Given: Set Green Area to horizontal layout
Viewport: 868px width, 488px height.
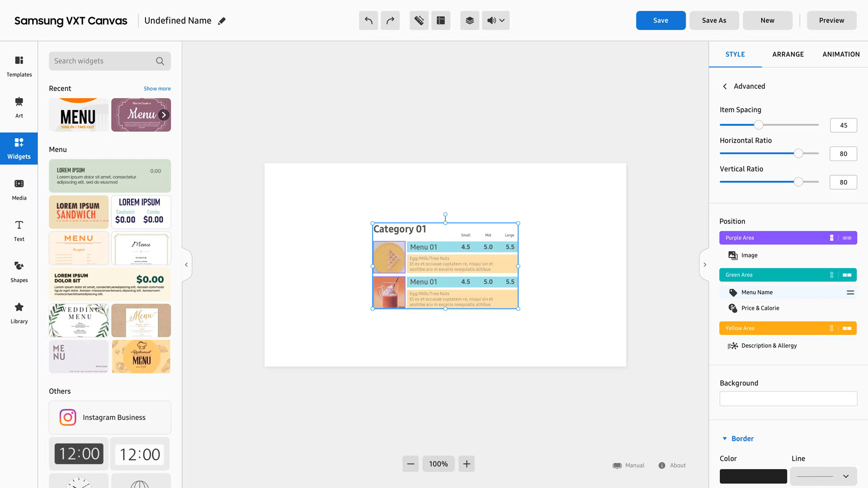Looking at the screenshot, I should tap(847, 275).
